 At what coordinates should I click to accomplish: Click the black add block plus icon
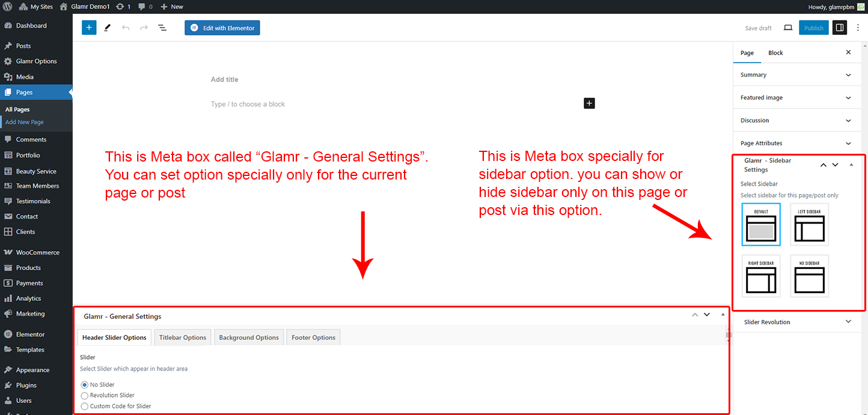click(589, 103)
